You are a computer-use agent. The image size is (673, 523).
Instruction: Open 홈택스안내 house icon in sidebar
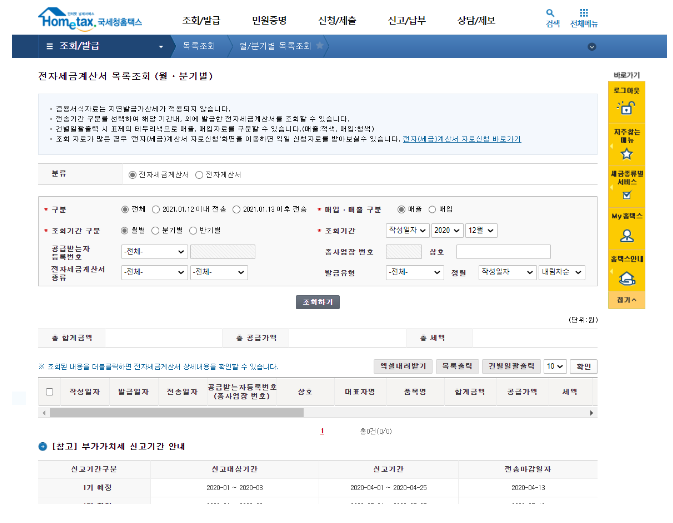pyautogui.click(x=627, y=278)
